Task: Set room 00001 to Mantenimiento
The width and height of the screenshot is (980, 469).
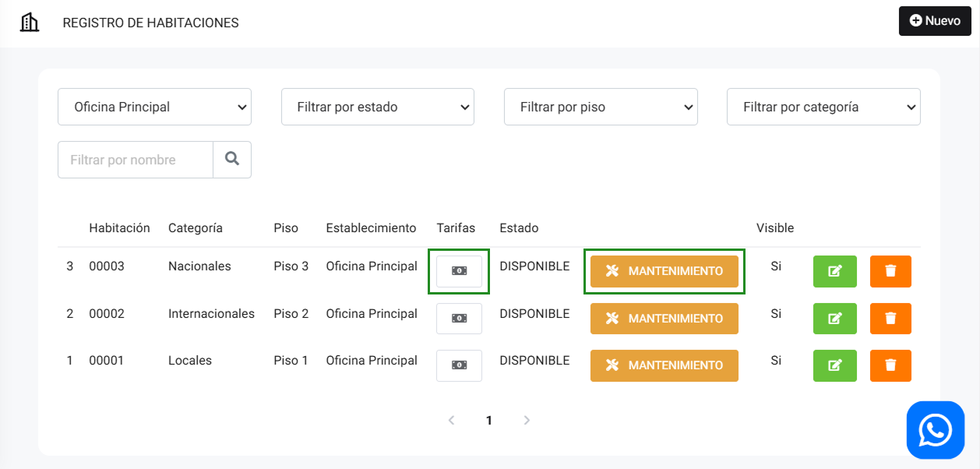Action: click(664, 365)
